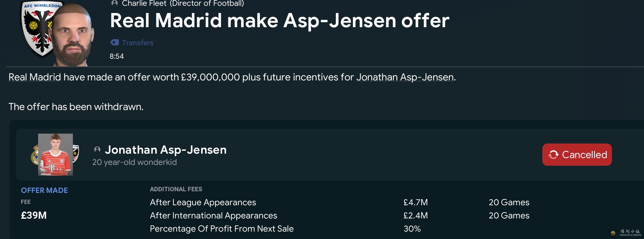This screenshot has width=644, height=239.
Task: Follow the Real Madrid link in message
Action: coord(35,77)
